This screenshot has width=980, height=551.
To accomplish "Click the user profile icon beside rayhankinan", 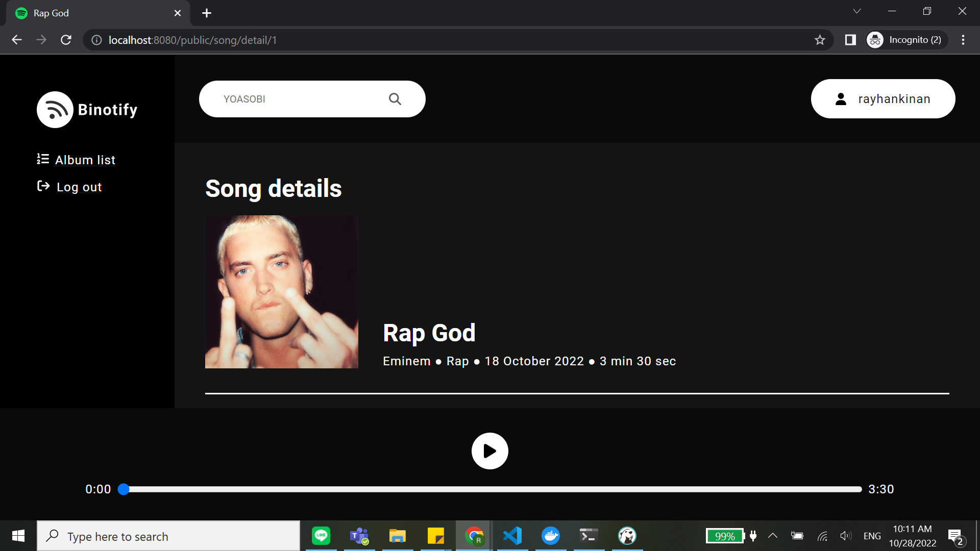I will [841, 99].
